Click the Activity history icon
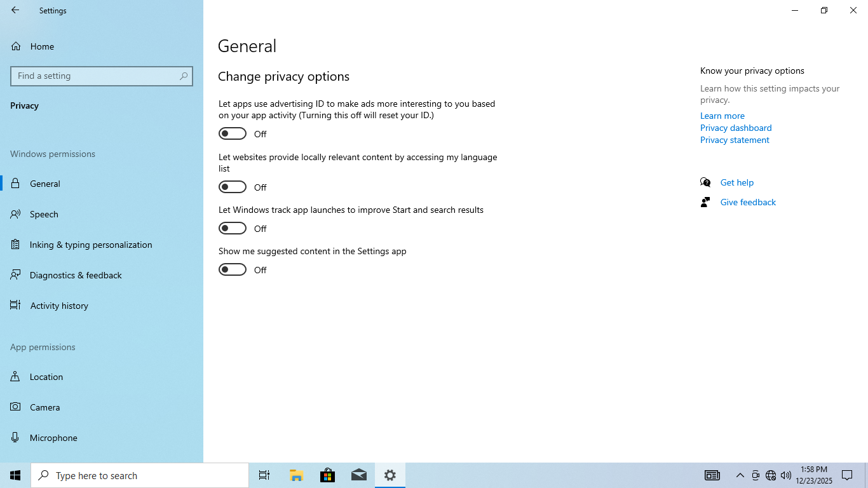The image size is (868, 488). [16, 306]
